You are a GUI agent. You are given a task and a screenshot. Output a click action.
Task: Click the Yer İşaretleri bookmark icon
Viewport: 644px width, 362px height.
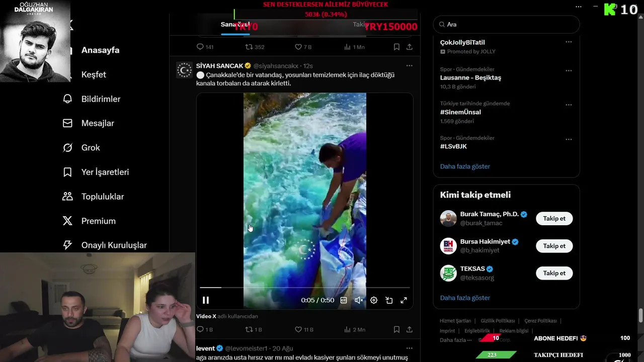[67, 172]
